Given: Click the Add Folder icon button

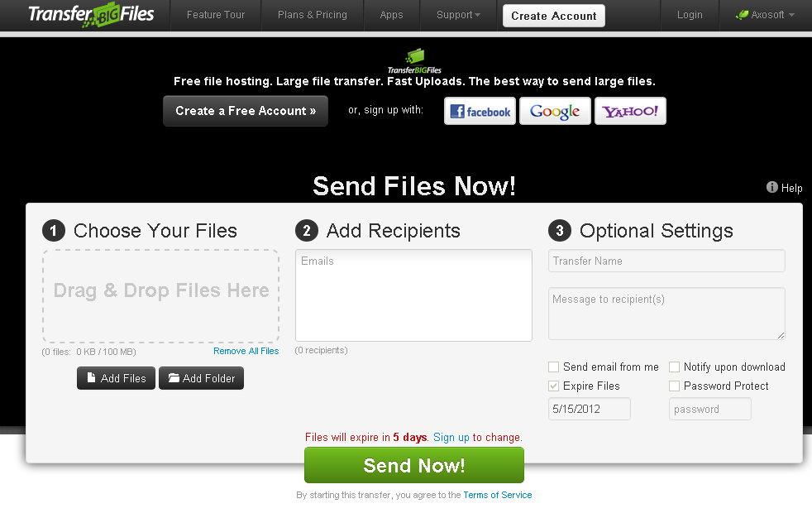Looking at the screenshot, I should pyautogui.click(x=202, y=378).
